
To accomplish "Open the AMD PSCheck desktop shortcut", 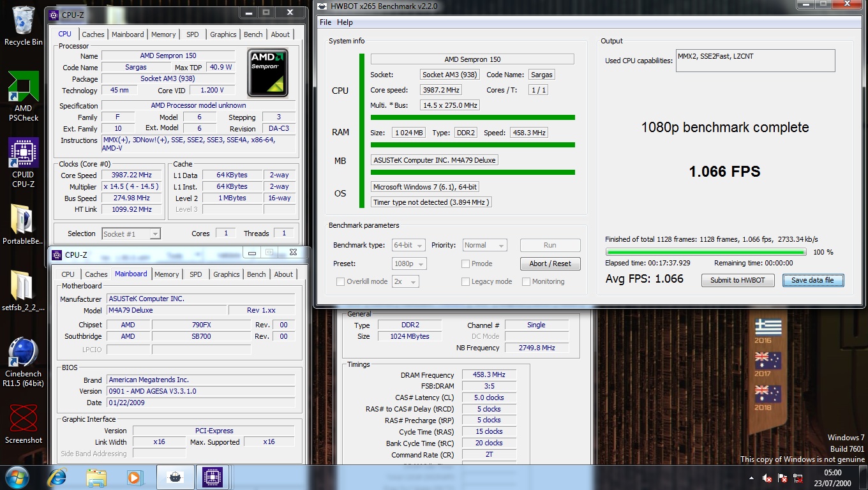I will coord(24,96).
